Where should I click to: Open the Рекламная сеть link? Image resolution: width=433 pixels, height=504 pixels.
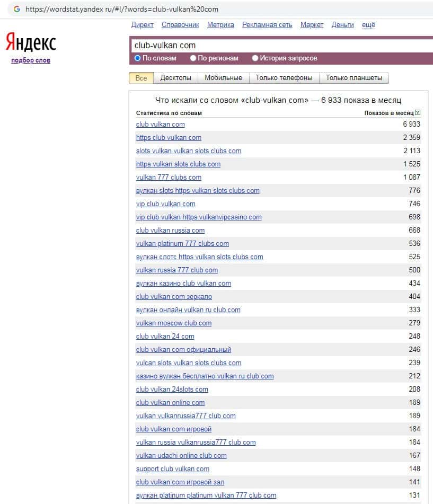(267, 25)
